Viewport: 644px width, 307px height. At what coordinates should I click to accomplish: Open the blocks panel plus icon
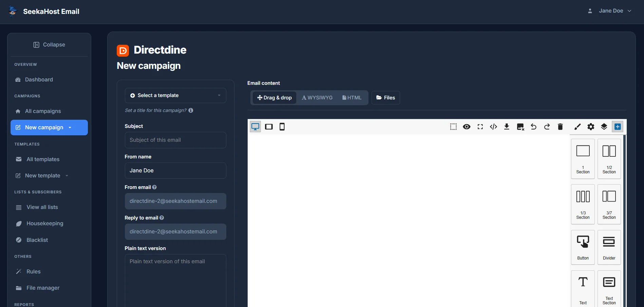click(x=618, y=127)
